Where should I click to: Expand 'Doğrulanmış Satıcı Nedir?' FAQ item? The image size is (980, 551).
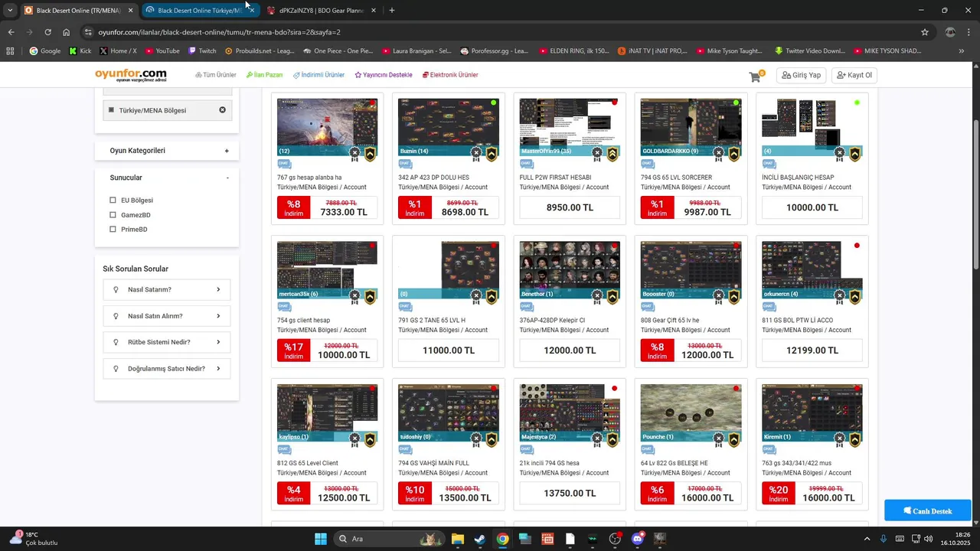(x=167, y=369)
